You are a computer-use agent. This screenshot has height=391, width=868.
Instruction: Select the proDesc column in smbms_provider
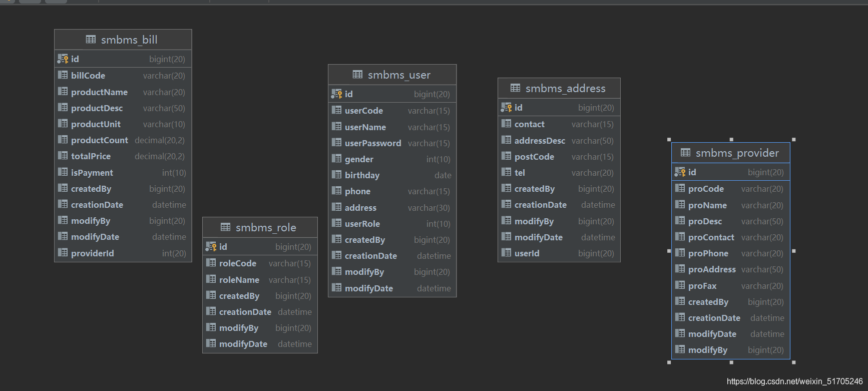(731, 221)
